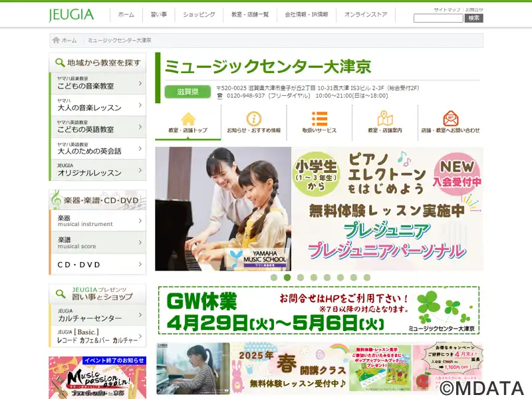Switch to 教室・店舗トップ tab
This screenshot has height=399, width=532.
tap(188, 122)
